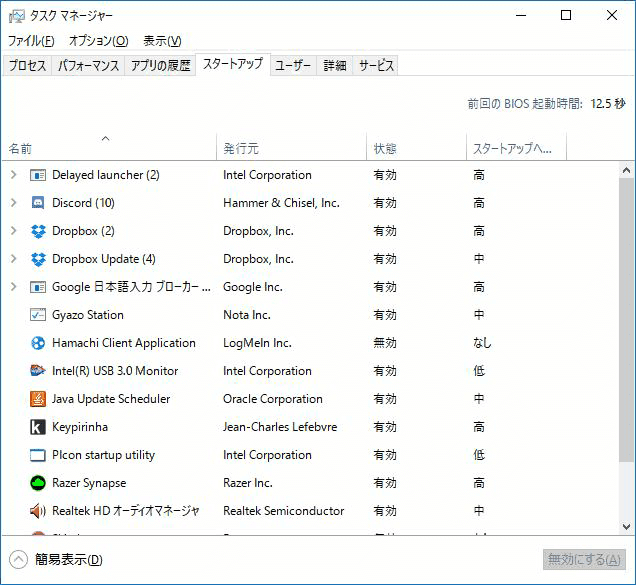The width and height of the screenshot is (636, 585).
Task: Click the vertical scrollbar thumb
Action: [x=626, y=320]
